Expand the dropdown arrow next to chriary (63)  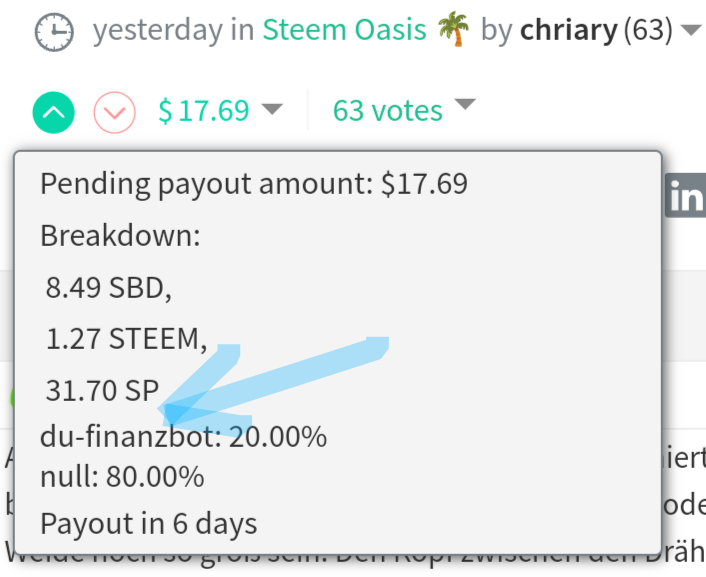[x=689, y=31]
